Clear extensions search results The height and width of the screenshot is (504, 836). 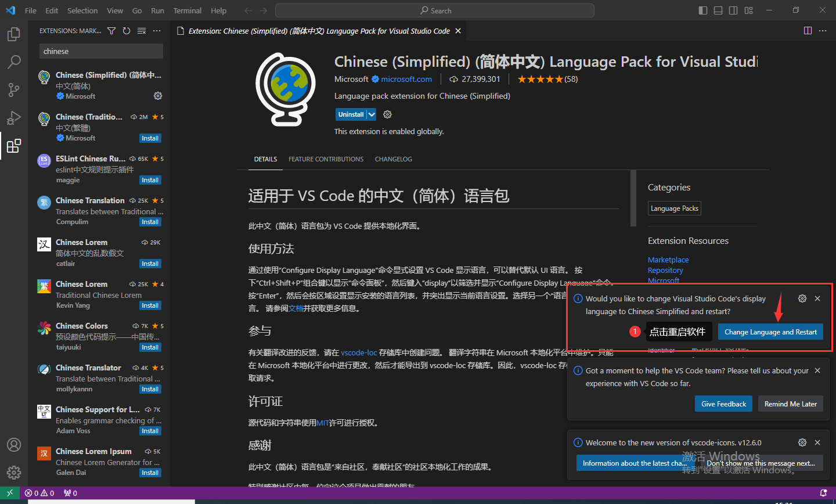click(142, 31)
